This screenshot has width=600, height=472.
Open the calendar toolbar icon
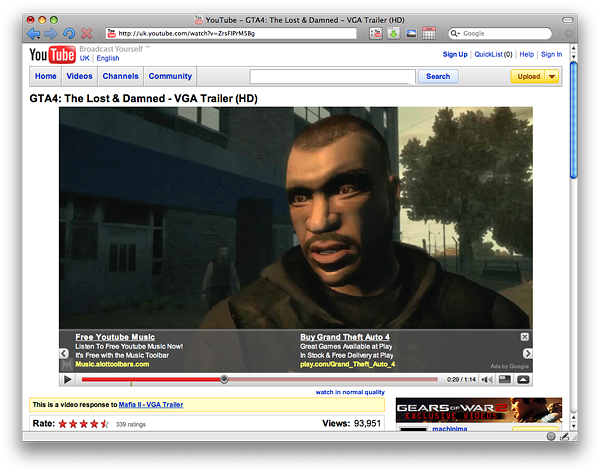click(429, 33)
